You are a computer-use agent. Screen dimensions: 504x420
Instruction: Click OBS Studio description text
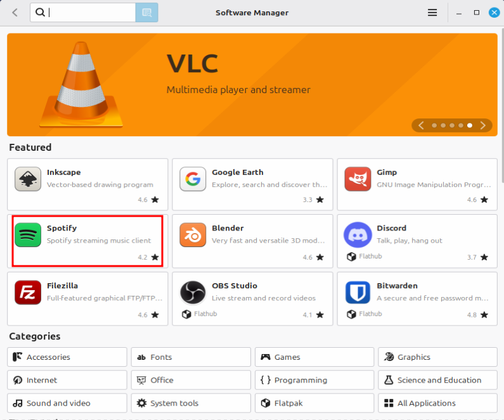(x=264, y=298)
